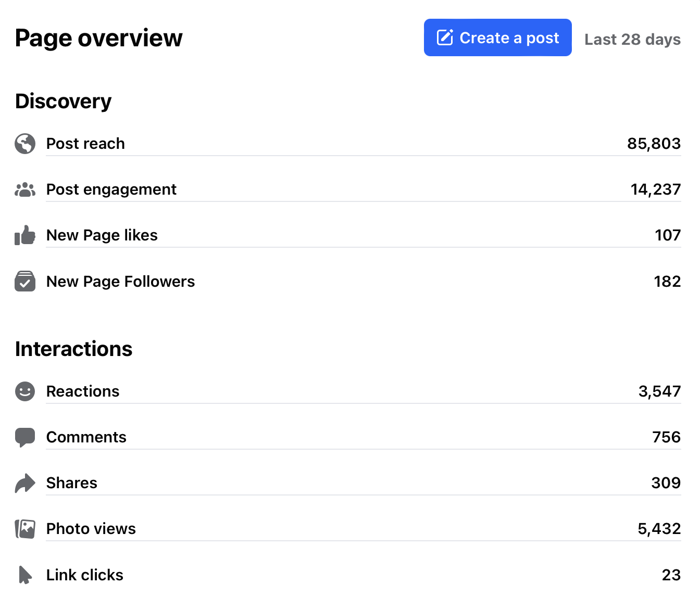Click the thumbs-up icon for New Page likes
Viewport: 700px width, 610px height.
25,235
